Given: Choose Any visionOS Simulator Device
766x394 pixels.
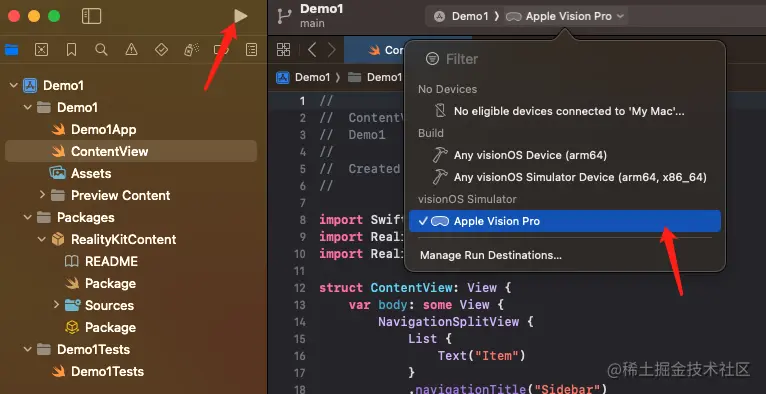Looking at the screenshot, I should (580, 177).
